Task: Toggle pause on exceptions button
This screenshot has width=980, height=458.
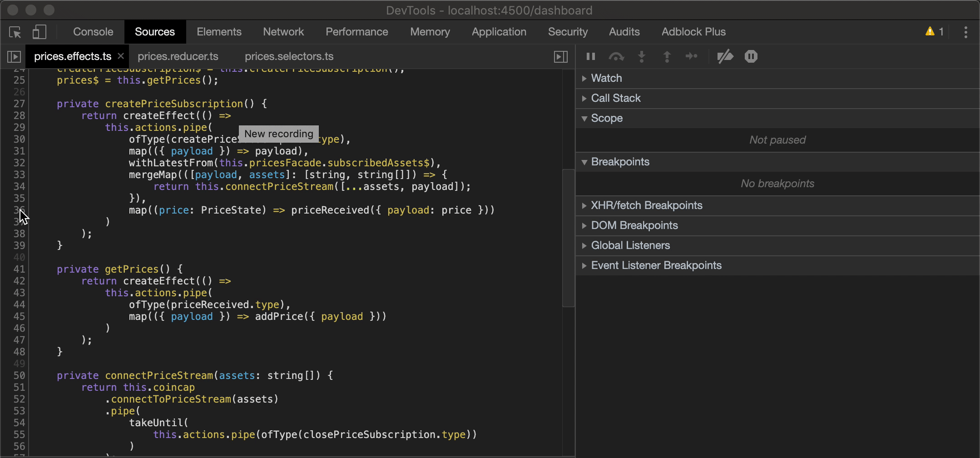Action: tap(751, 56)
